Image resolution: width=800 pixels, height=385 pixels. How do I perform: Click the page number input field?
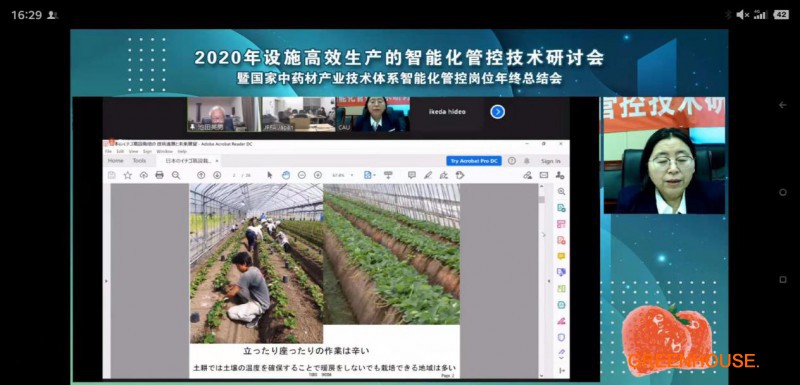click(x=234, y=175)
